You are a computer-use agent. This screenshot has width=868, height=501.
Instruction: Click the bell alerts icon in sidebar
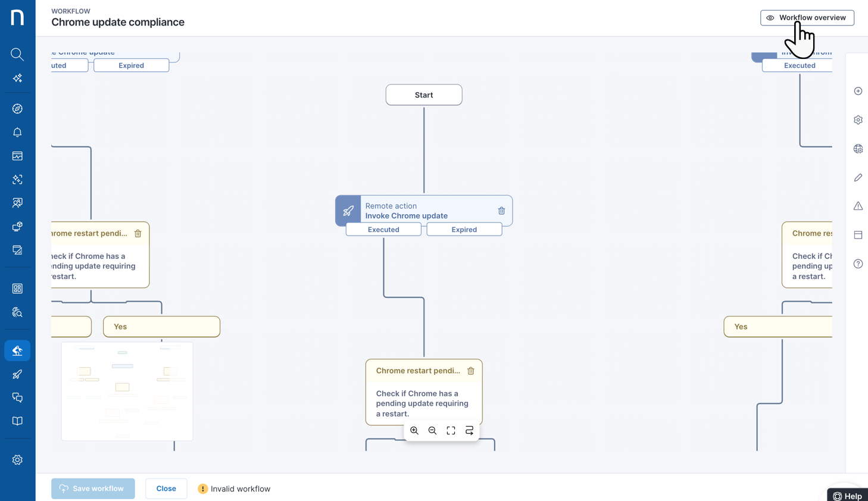pos(17,132)
